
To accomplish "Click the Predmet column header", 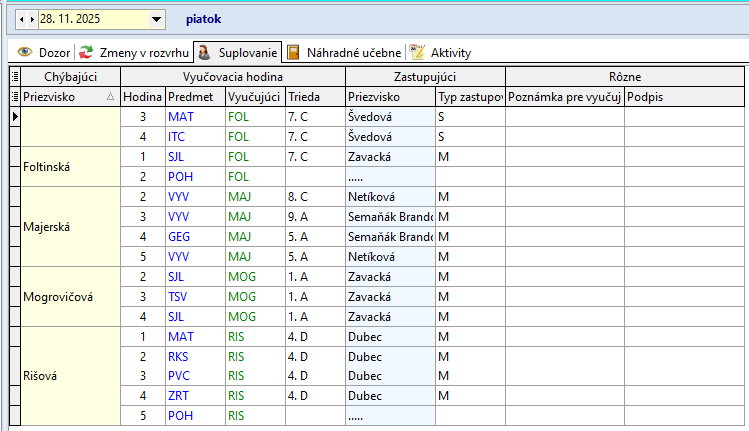I will click(194, 97).
